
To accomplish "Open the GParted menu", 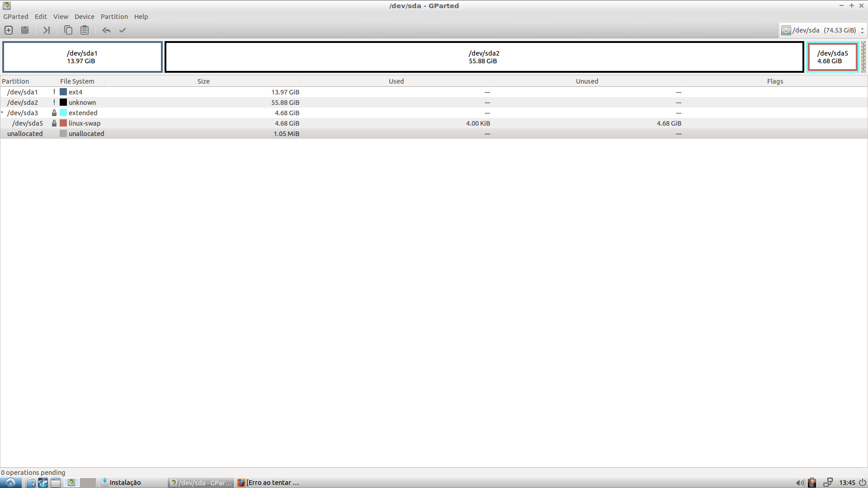I will pyautogui.click(x=16, y=17).
